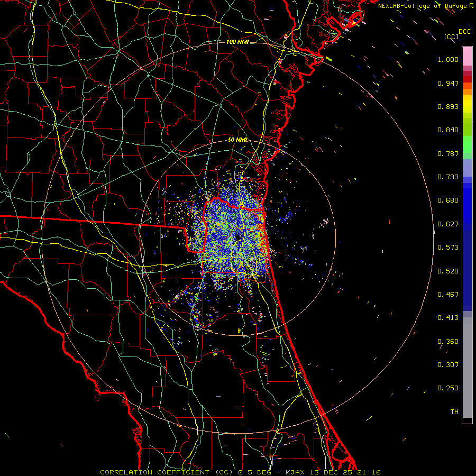Click the radar site black center dot

pyautogui.click(x=238, y=237)
